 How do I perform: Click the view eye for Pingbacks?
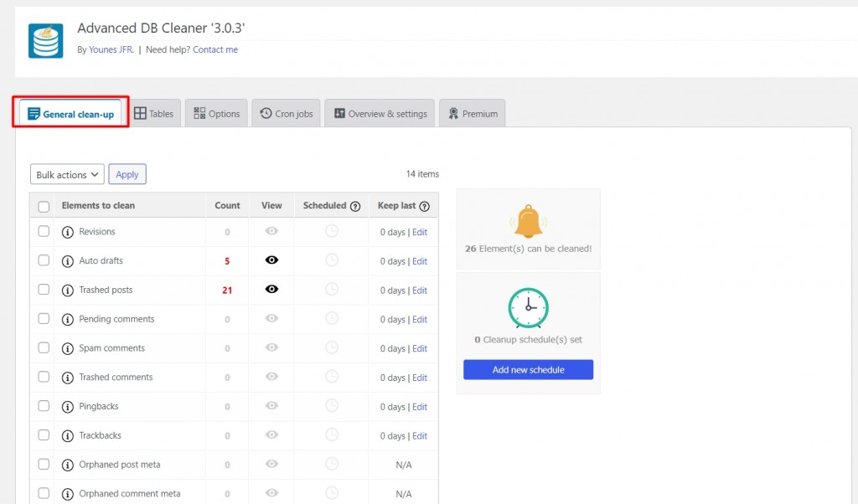click(271, 405)
